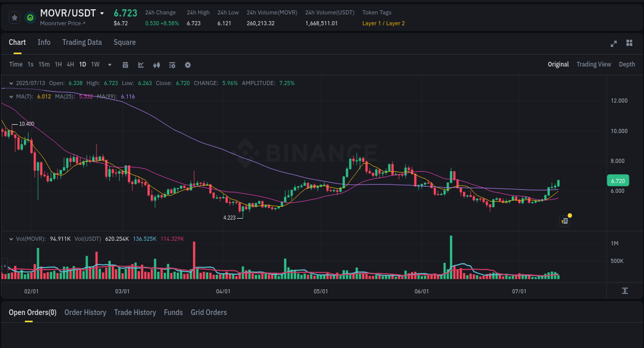The height and width of the screenshot is (348, 644).
Task: Open the chart settings gear icon
Action: pos(187,64)
